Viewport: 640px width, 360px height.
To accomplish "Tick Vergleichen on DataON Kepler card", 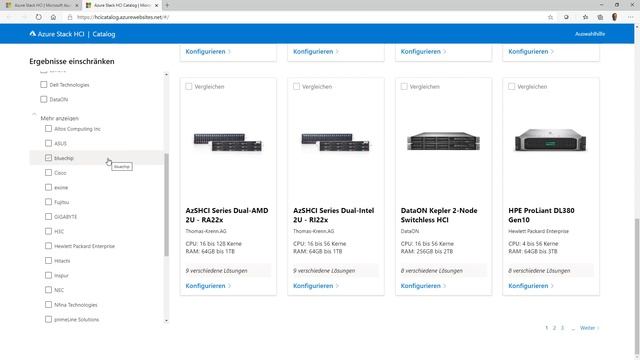I will click(x=404, y=86).
